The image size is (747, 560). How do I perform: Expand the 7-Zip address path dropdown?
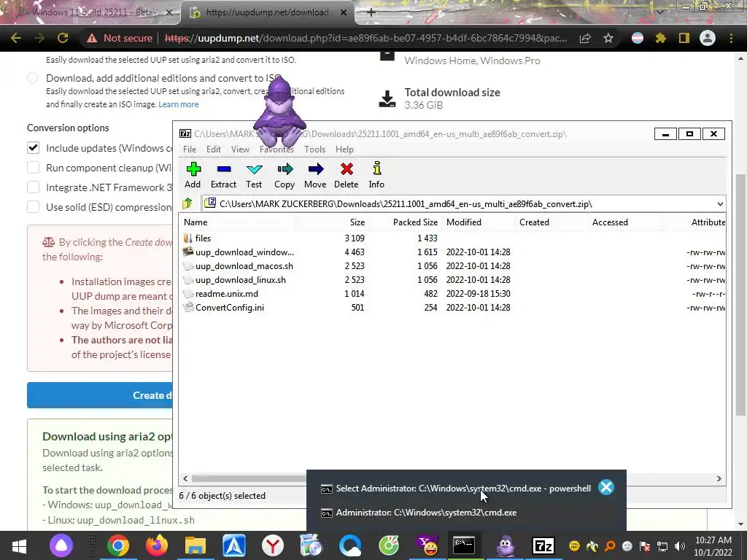(x=720, y=204)
